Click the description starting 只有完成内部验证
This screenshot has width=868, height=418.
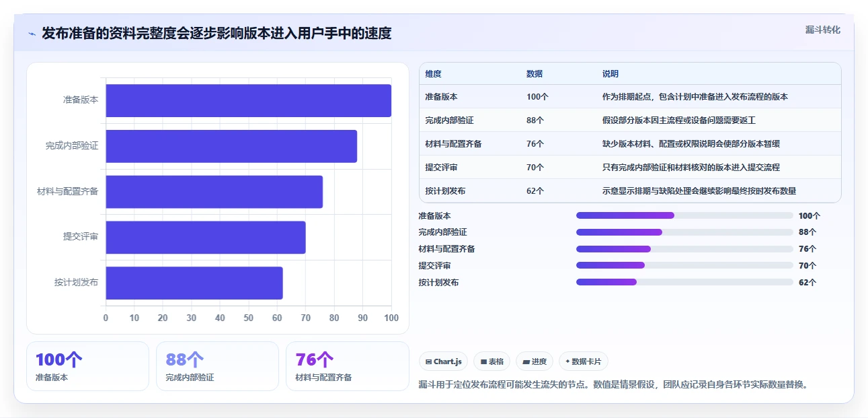tap(691, 168)
